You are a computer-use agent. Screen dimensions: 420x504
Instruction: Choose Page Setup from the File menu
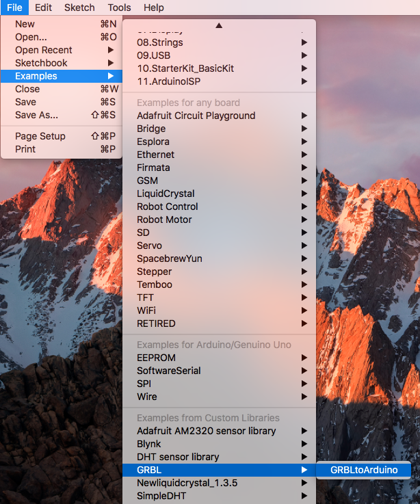tap(62, 136)
